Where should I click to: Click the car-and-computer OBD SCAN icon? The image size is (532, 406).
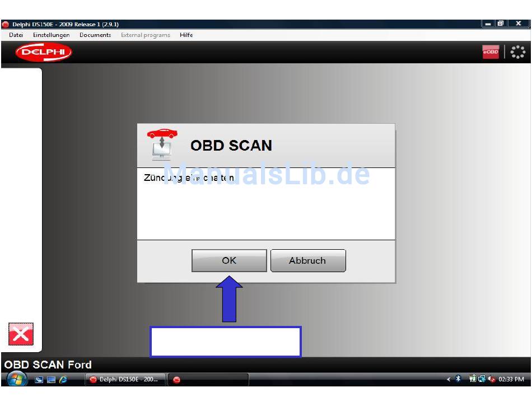click(x=162, y=144)
